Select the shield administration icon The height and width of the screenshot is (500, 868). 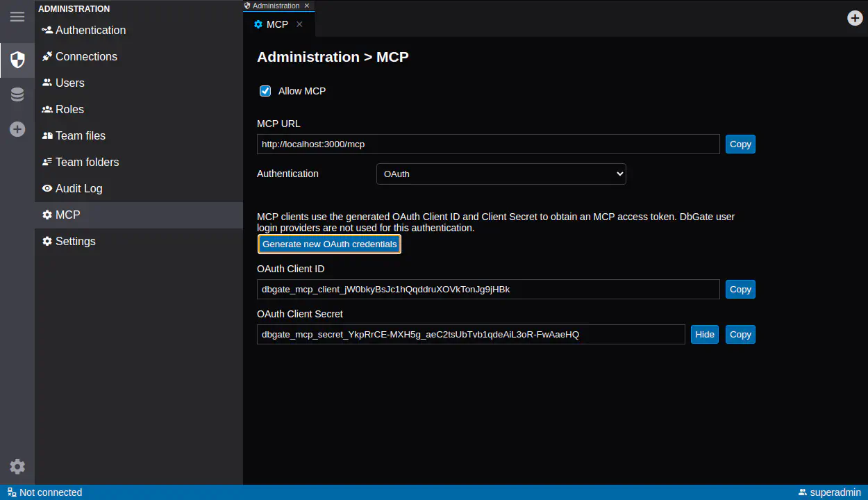17,60
